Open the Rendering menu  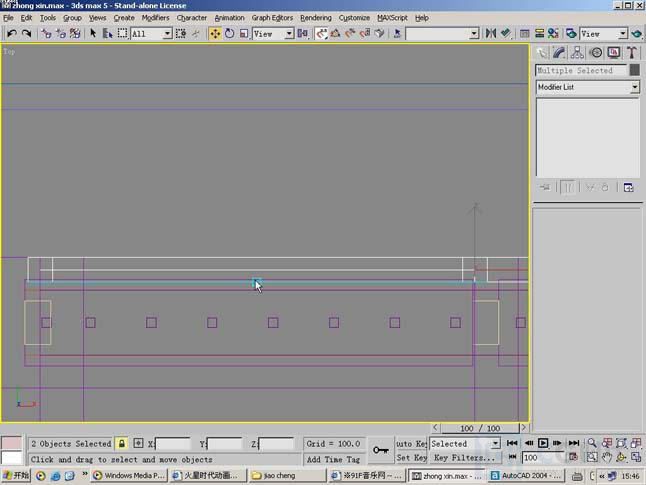click(x=316, y=18)
